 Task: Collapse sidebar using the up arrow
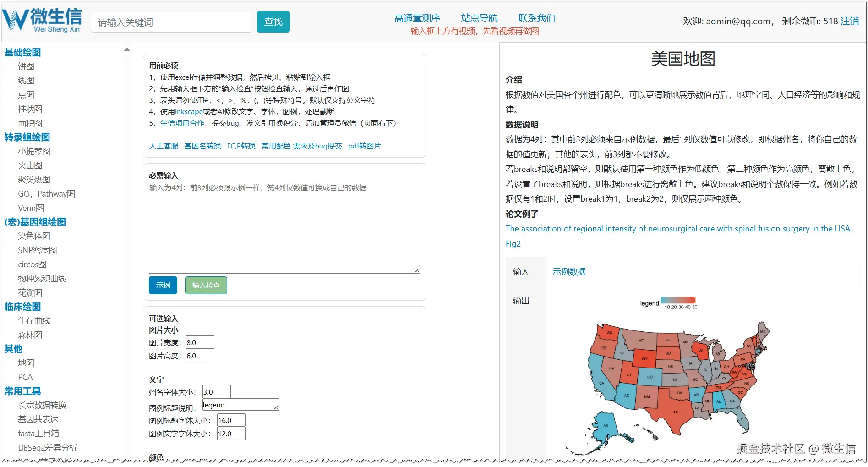[x=127, y=49]
